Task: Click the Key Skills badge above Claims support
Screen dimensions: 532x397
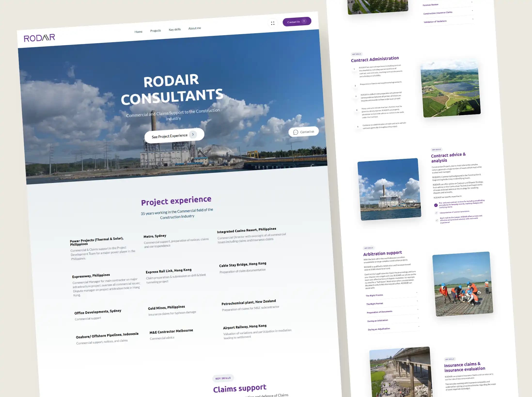Action: [x=223, y=378]
